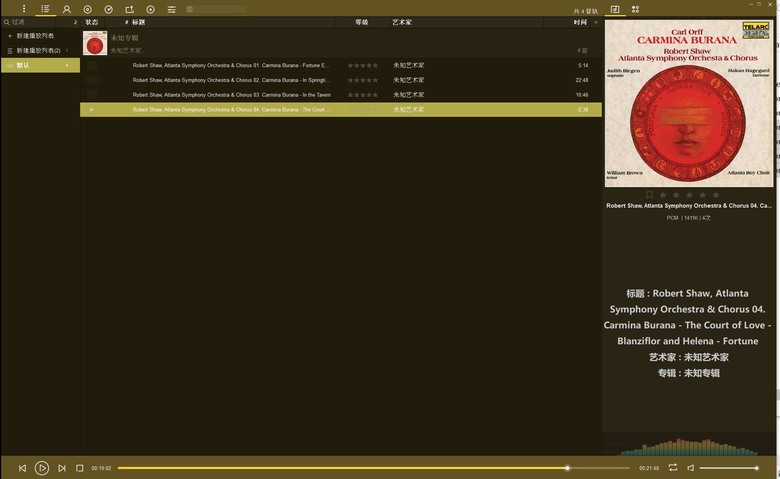Open the equalizer settings sliders icon
Image resolution: width=780 pixels, height=479 pixels.
(172, 9)
